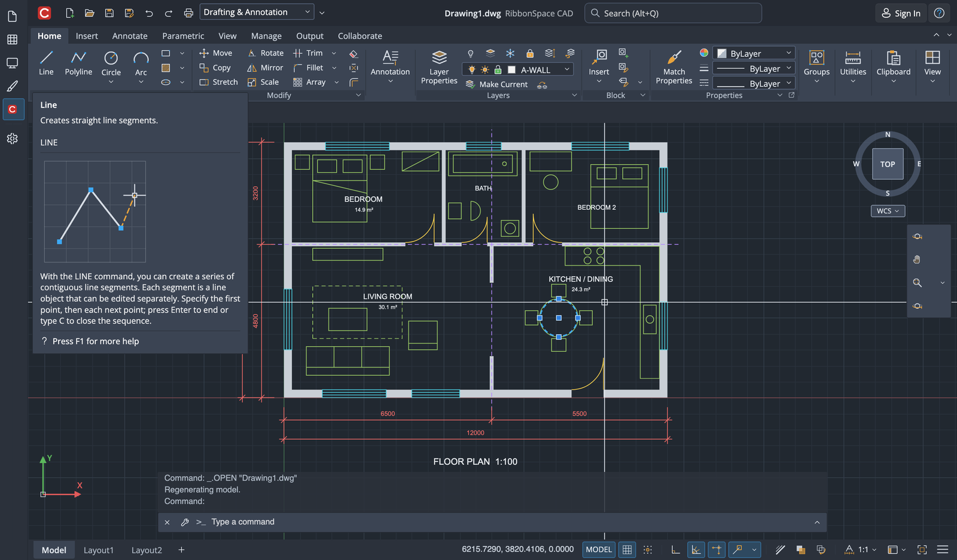
Task: Click the Save icon in the toolbar
Action: pyautogui.click(x=109, y=13)
